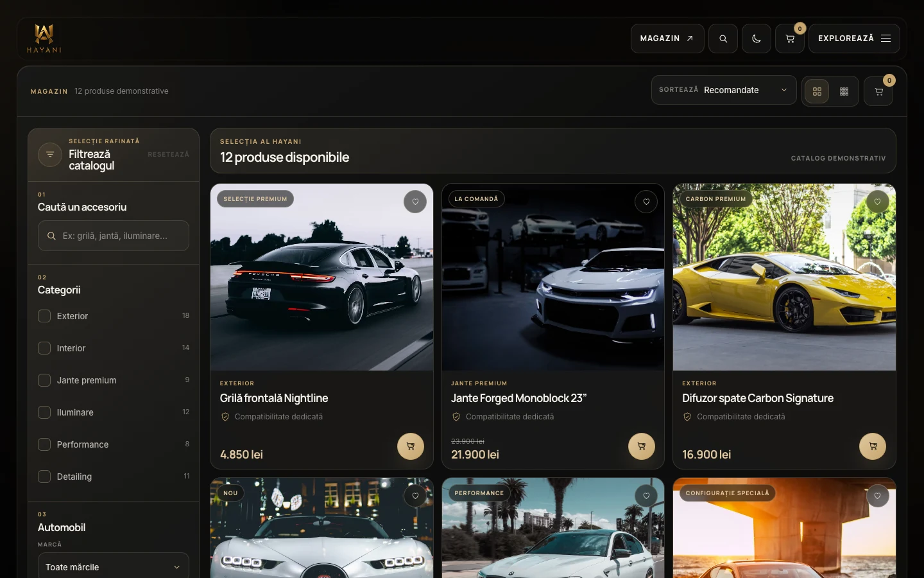
Task: Favorite the Jante Forged Monoblock product
Action: [x=646, y=202]
